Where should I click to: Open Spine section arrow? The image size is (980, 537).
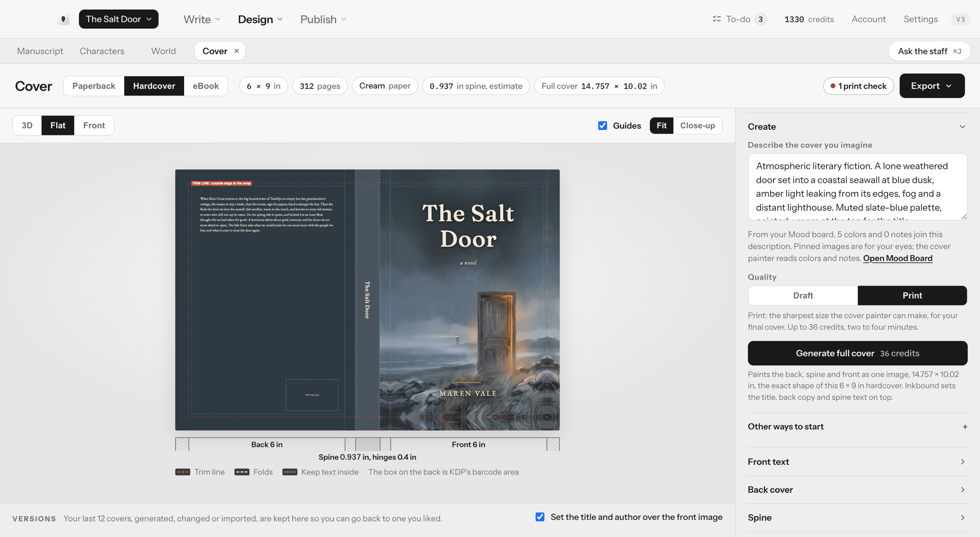click(962, 518)
